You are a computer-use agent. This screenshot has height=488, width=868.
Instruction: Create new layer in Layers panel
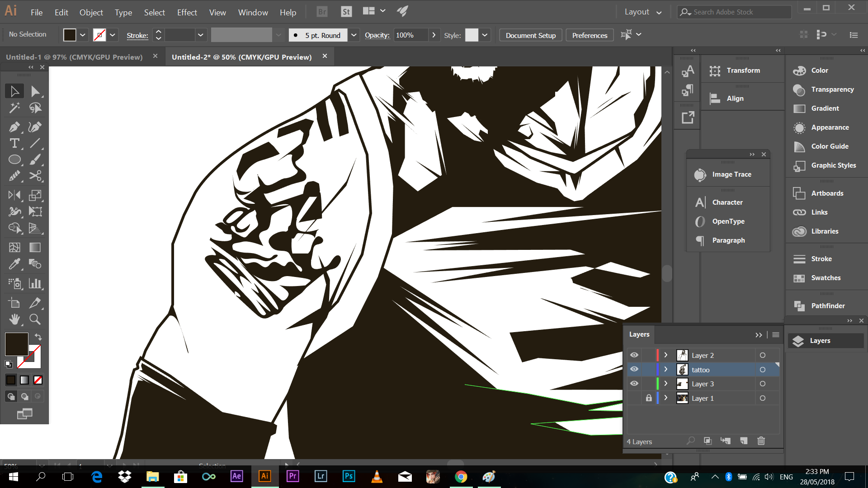click(x=744, y=441)
